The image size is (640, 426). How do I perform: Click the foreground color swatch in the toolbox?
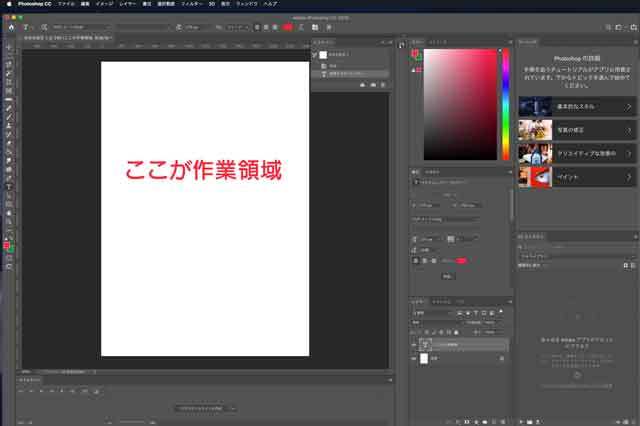pos(7,245)
